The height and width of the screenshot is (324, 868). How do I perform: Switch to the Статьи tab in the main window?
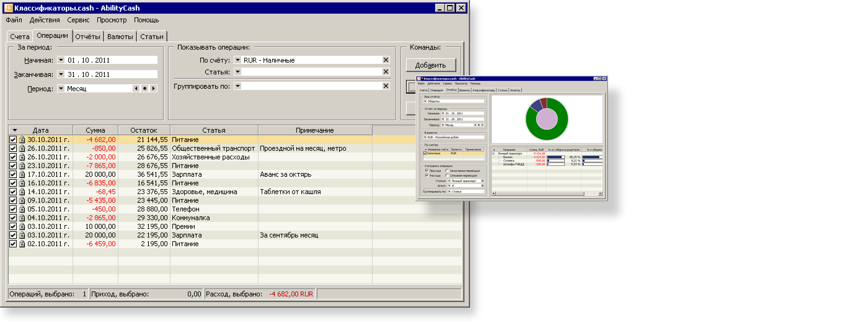(x=152, y=36)
